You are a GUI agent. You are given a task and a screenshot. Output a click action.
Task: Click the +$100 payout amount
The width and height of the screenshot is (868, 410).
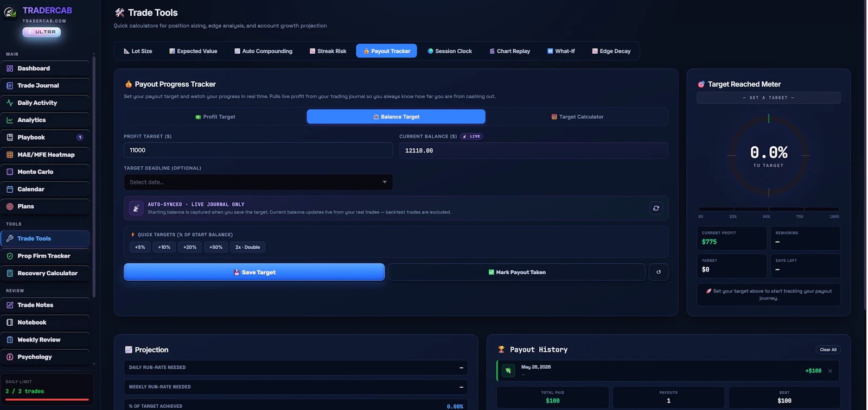[x=813, y=371]
